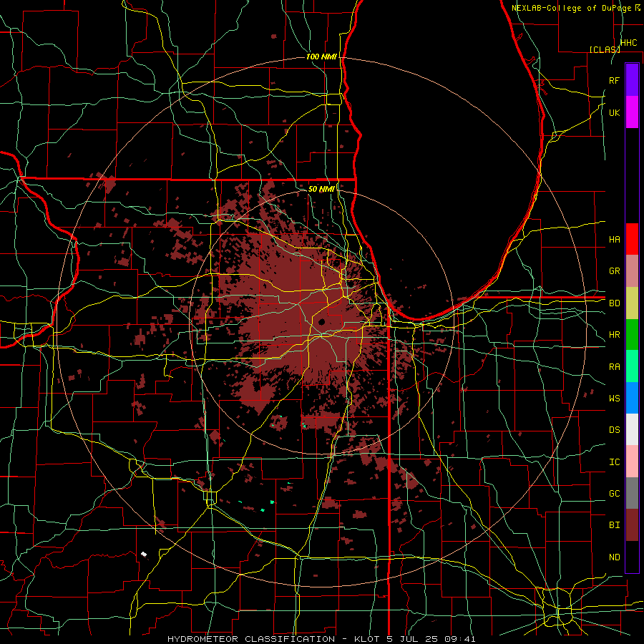
Task: Select the salmon GR legend swatch
Action: coord(632,271)
